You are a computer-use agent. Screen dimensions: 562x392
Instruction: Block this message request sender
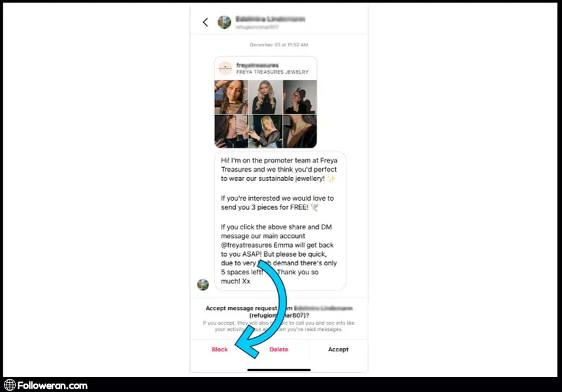[220, 350]
